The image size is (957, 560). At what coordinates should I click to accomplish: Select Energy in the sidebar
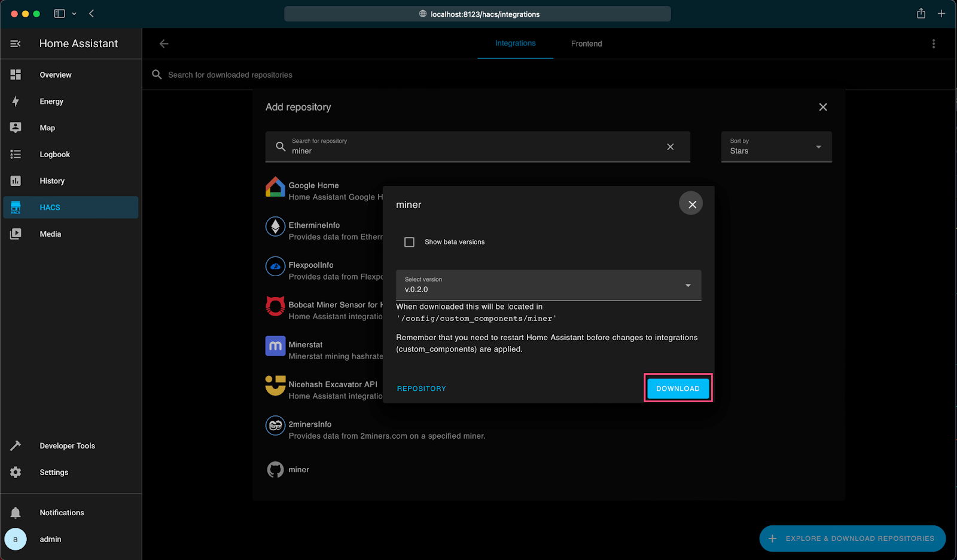coord(71,101)
